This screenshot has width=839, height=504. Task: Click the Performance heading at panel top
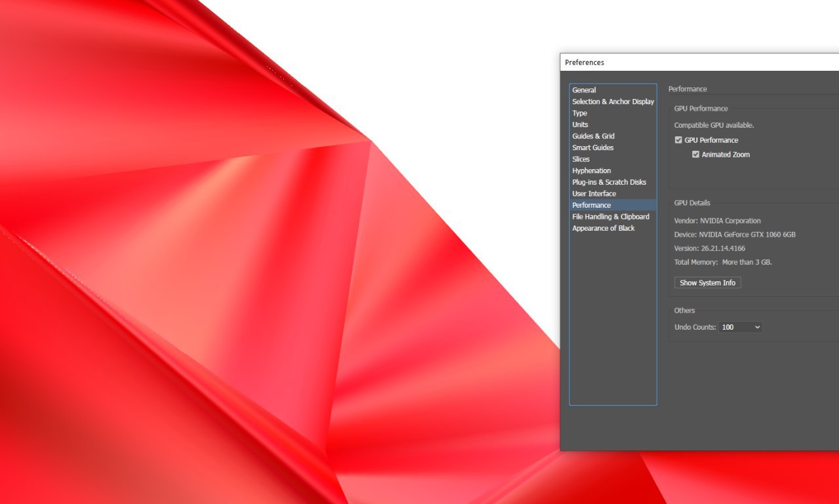tap(688, 89)
